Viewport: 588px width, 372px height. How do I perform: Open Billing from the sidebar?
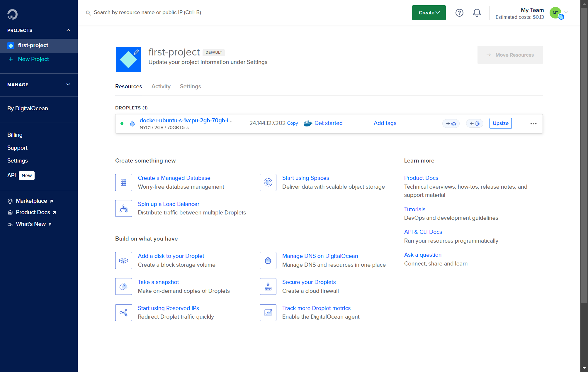click(15, 135)
